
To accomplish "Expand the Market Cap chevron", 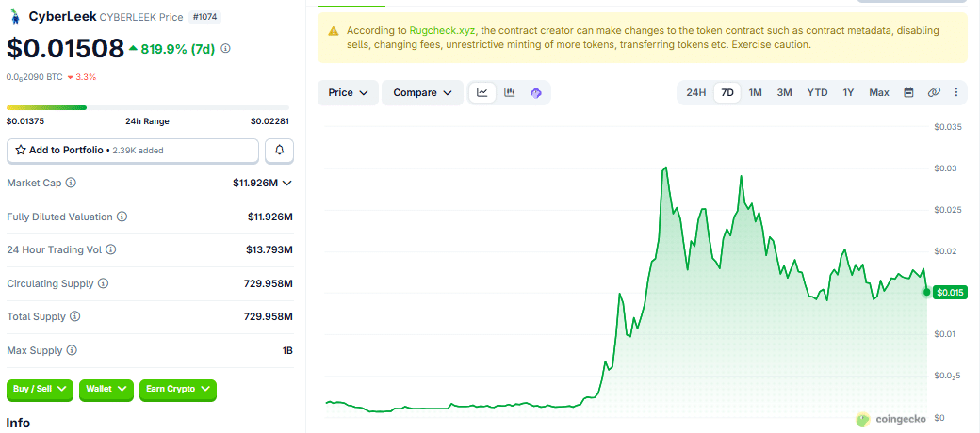I will [286, 183].
